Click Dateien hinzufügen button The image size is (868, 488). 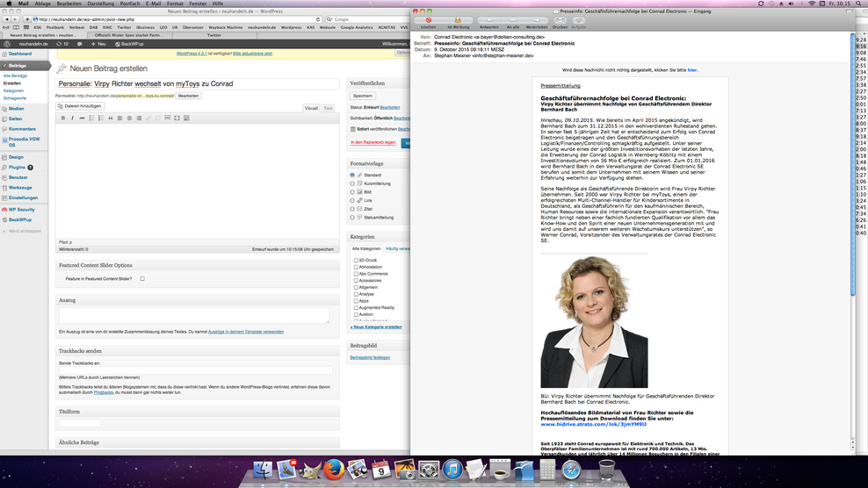point(80,105)
